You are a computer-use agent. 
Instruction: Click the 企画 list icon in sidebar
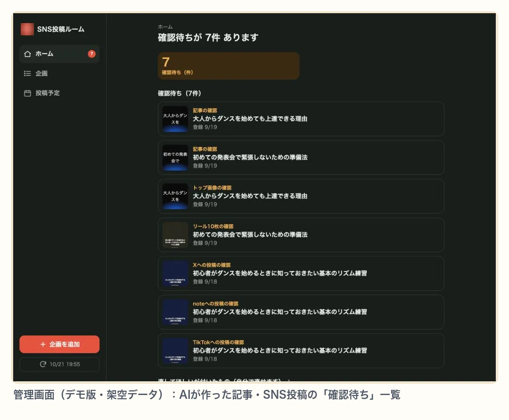[x=27, y=74]
